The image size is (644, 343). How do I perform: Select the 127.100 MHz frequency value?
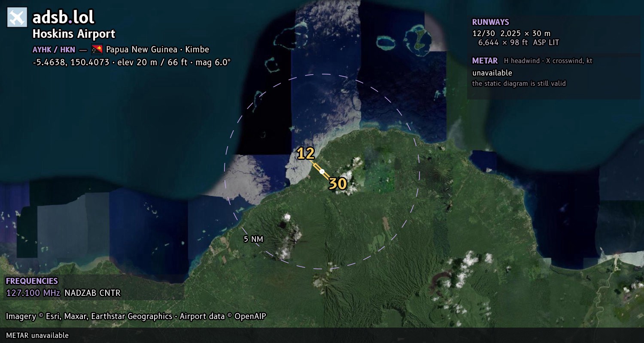[x=33, y=293]
